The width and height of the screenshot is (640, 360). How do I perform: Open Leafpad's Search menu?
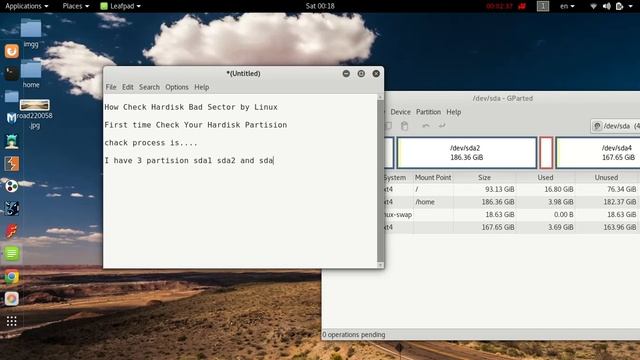[x=149, y=87]
